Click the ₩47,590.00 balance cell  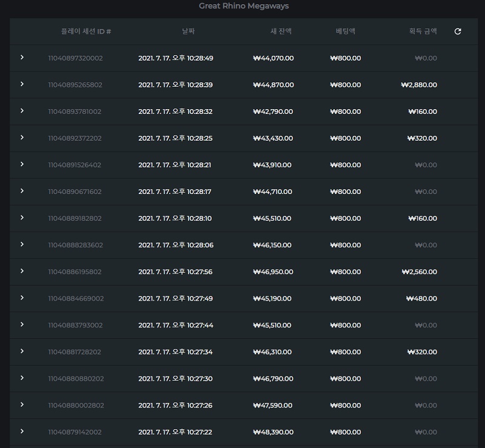273,406
